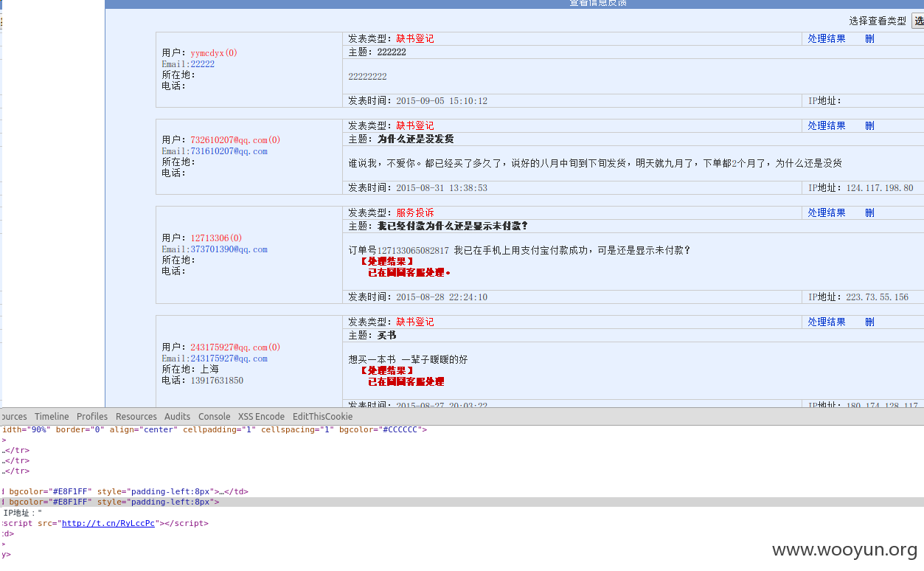Delete the 为什么还是没发货 post via 删
The image size is (924, 571).
click(x=869, y=125)
